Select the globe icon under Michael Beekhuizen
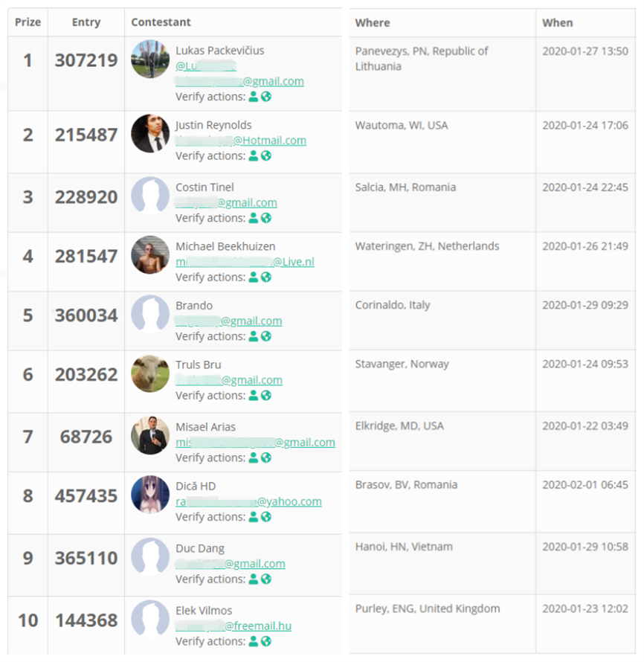Screen dimensions: 644x662 (x=266, y=277)
